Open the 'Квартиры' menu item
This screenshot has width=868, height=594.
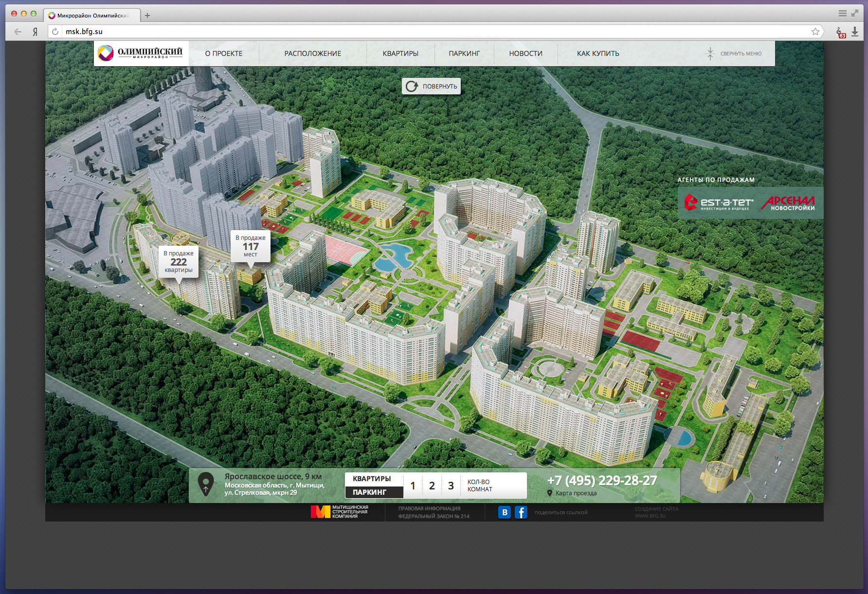pos(400,54)
